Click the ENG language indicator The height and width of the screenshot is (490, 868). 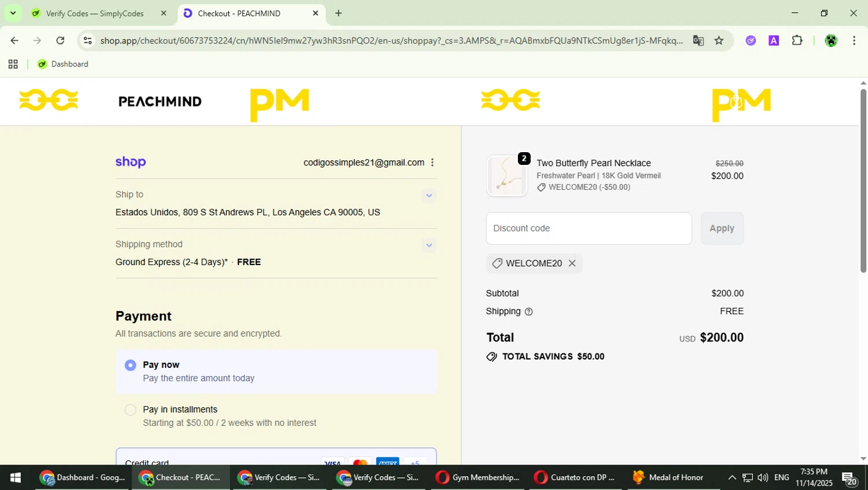click(x=781, y=477)
